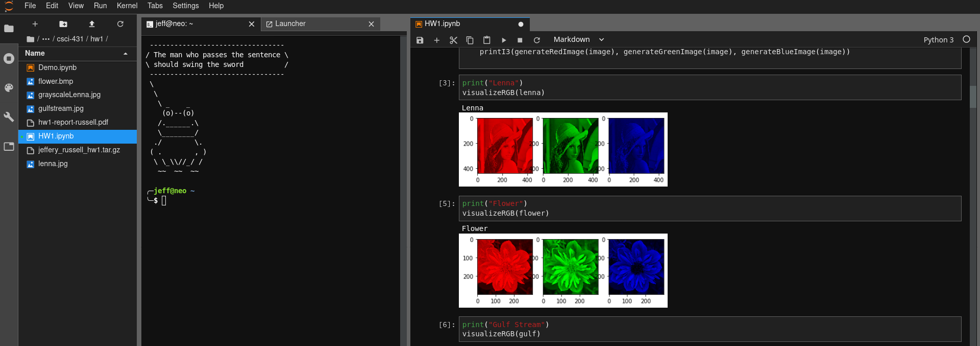Run the selected cell

(x=504, y=40)
